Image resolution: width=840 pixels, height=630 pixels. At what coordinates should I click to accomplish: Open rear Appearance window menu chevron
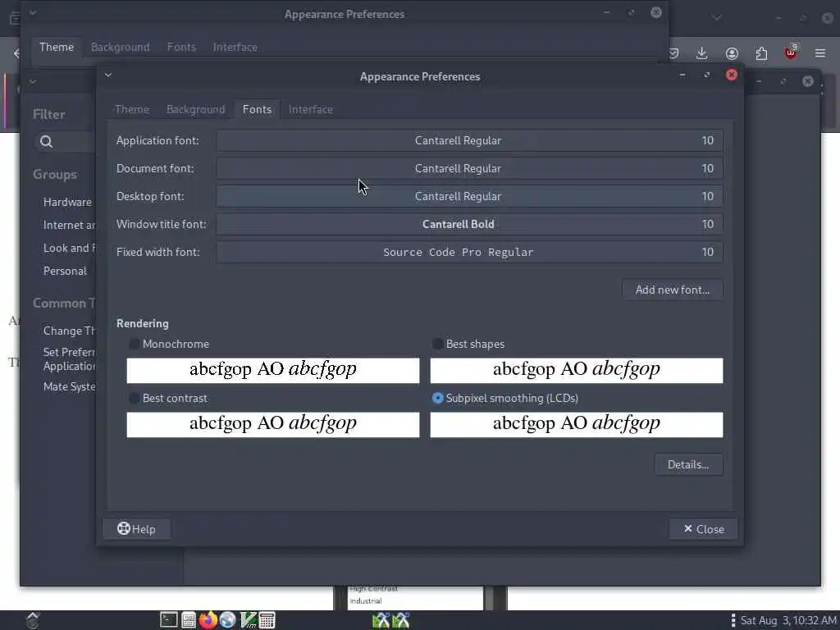(x=33, y=12)
